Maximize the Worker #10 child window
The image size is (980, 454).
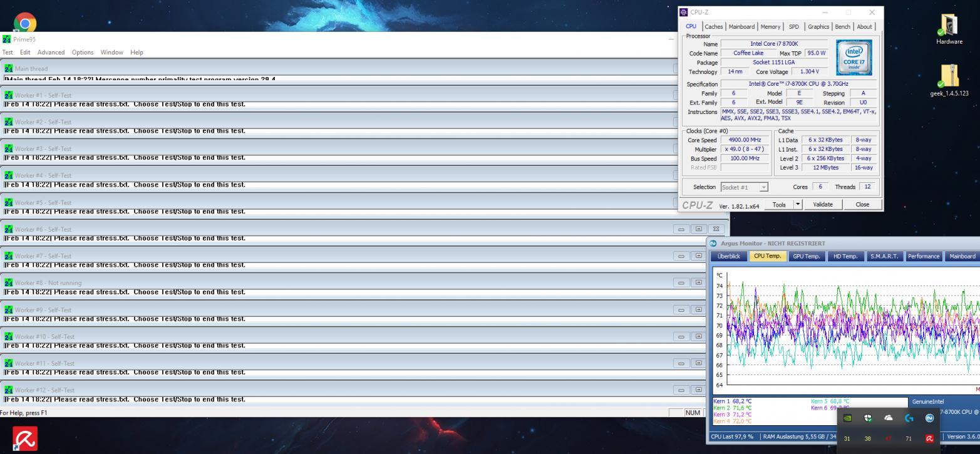pyautogui.click(x=699, y=336)
